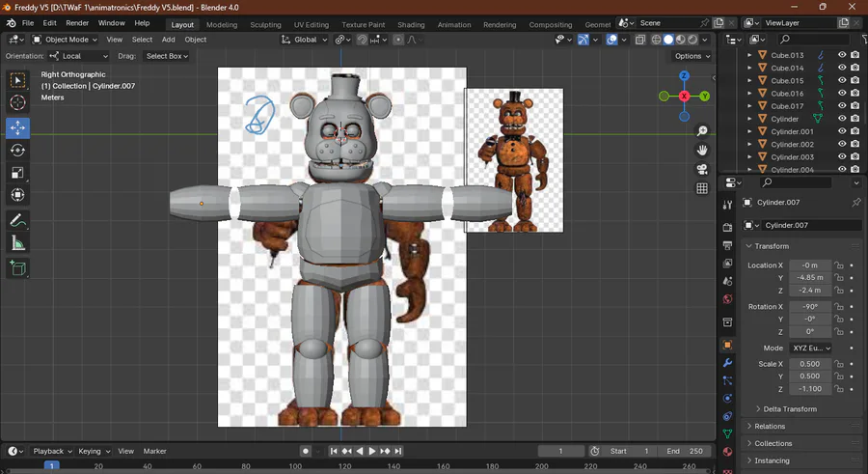Select the Scale tool in the toolbar
868x474 pixels.
17,173
